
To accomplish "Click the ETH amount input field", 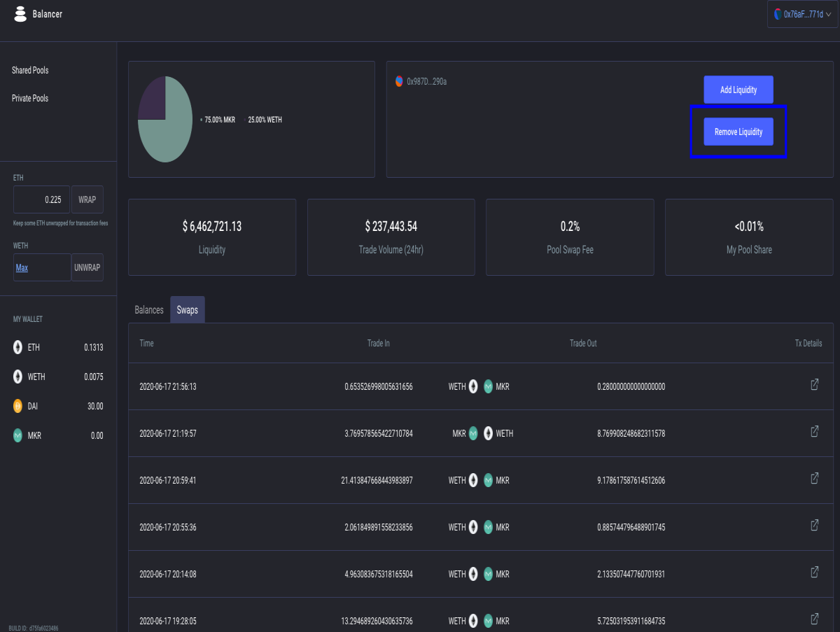I will (x=41, y=199).
